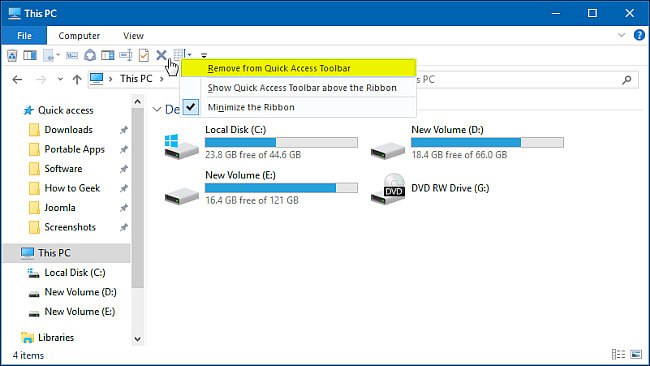This screenshot has height=366, width=650.
Task: Click navigation pane scrollbar up arrow
Action: click(x=138, y=102)
